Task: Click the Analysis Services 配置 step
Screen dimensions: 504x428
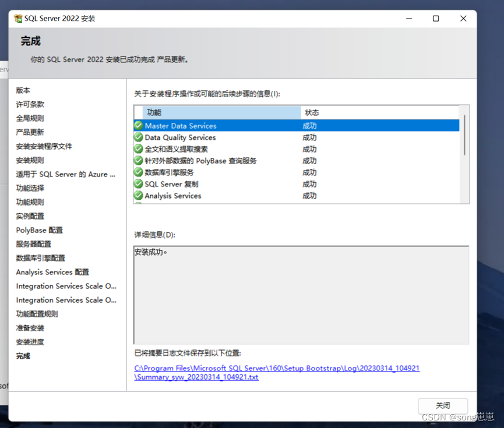Action: [52, 272]
